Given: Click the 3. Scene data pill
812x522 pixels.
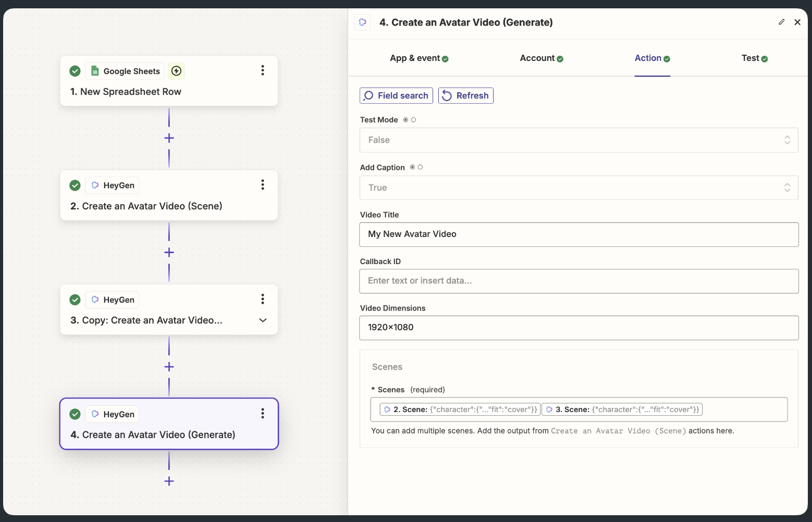Looking at the screenshot, I should tap(622, 409).
